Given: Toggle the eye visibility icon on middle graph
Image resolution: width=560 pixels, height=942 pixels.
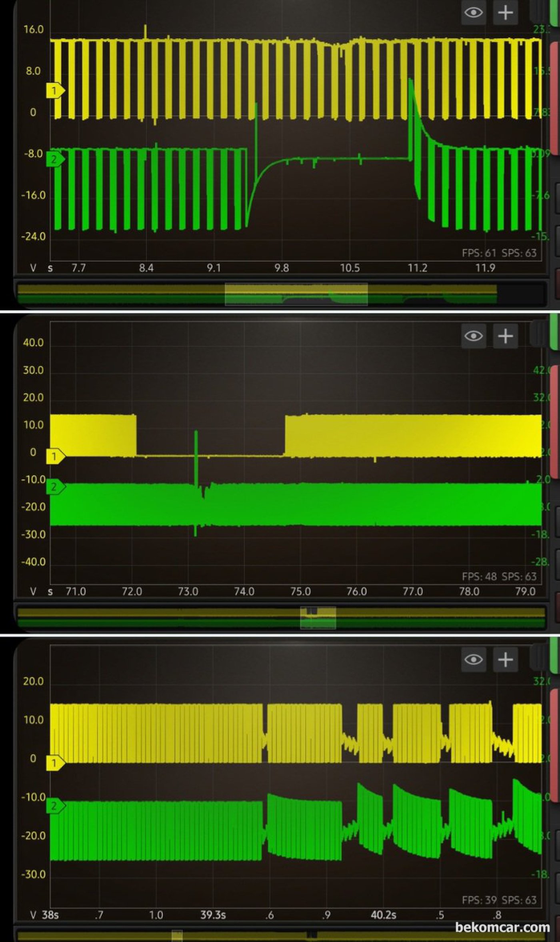Looking at the screenshot, I should click(x=474, y=336).
